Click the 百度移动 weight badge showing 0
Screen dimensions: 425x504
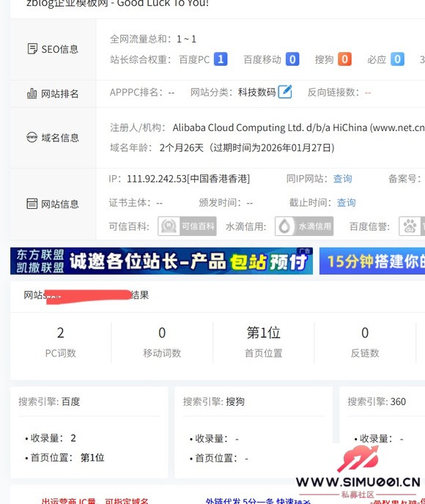pyautogui.click(x=292, y=59)
